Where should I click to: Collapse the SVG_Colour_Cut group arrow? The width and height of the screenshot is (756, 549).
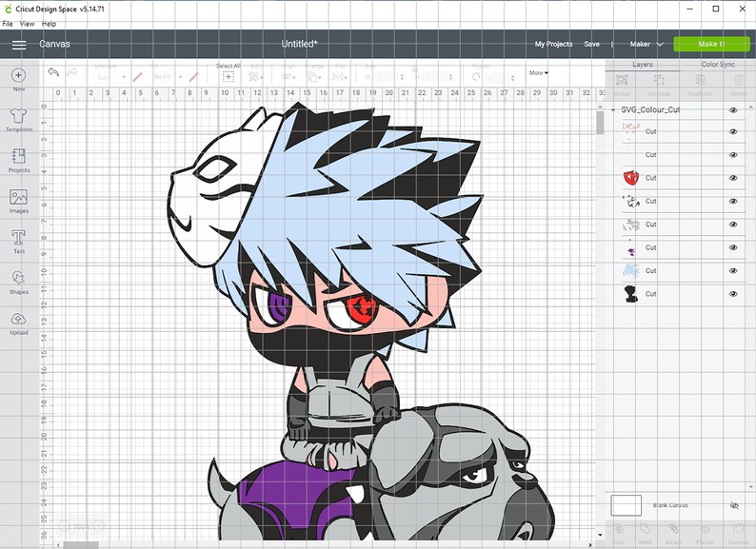[613, 110]
